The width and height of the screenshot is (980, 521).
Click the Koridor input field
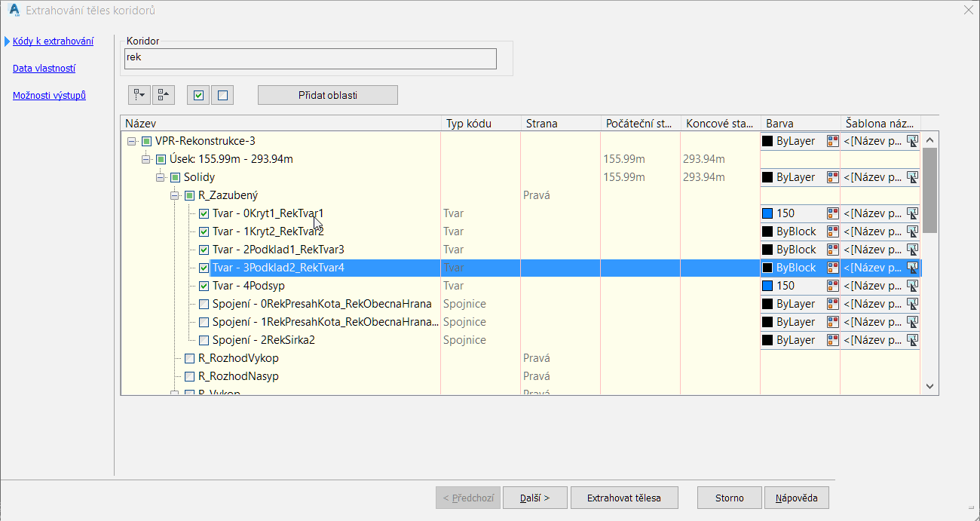pyautogui.click(x=310, y=59)
